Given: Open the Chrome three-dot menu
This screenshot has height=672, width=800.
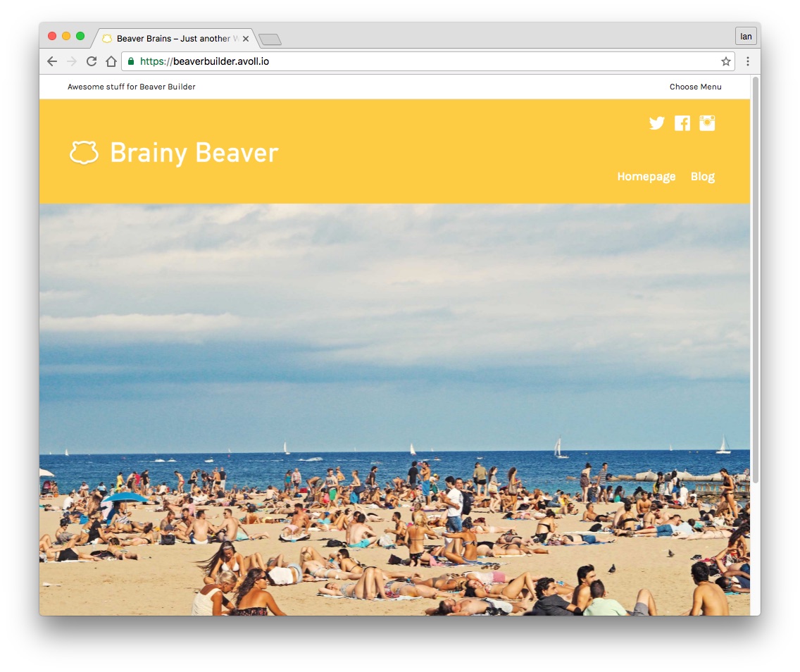Looking at the screenshot, I should tap(747, 61).
